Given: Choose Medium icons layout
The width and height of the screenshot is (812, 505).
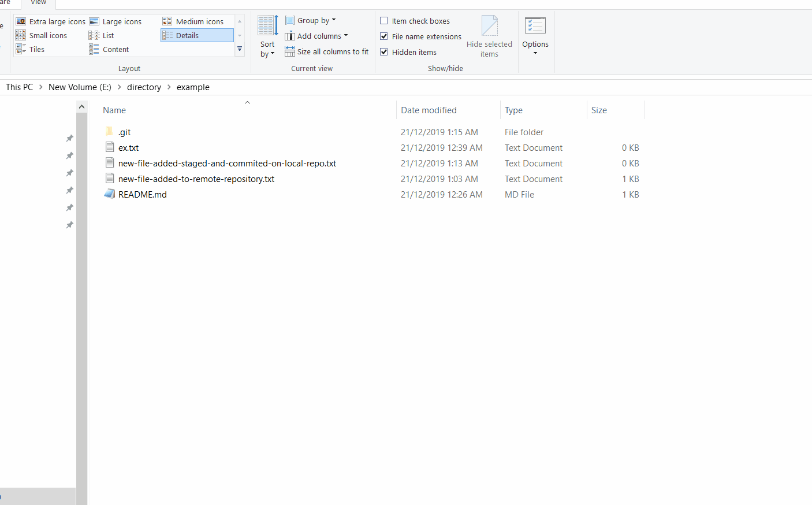Looking at the screenshot, I should point(193,21).
